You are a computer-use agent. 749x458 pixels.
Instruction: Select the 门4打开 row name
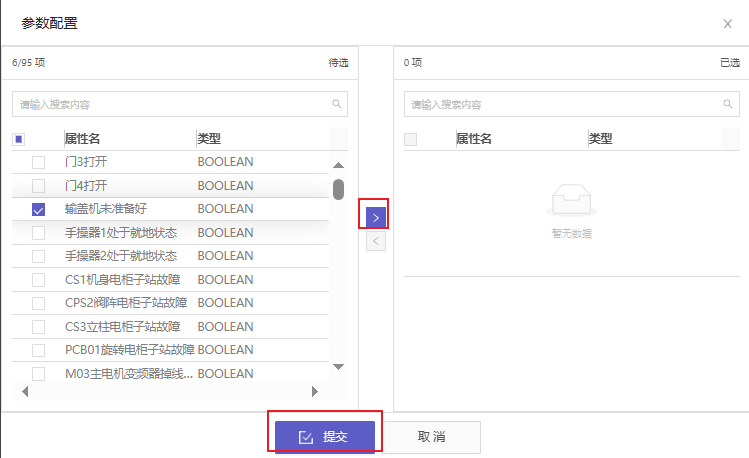86,185
